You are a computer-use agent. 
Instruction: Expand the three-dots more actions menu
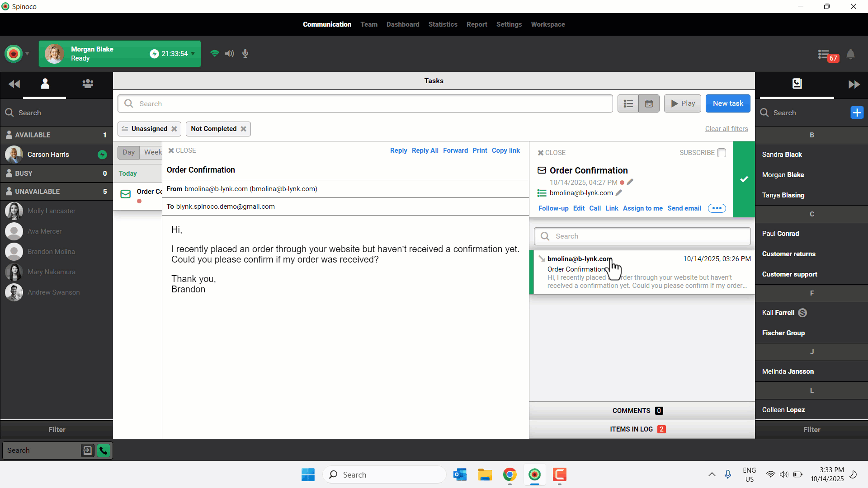click(x=717, y=208)
